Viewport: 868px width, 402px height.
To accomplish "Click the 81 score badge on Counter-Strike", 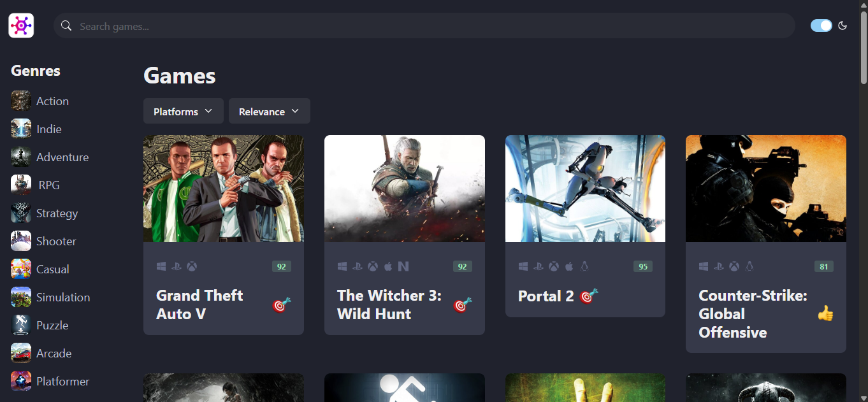I will pos(824,266).
